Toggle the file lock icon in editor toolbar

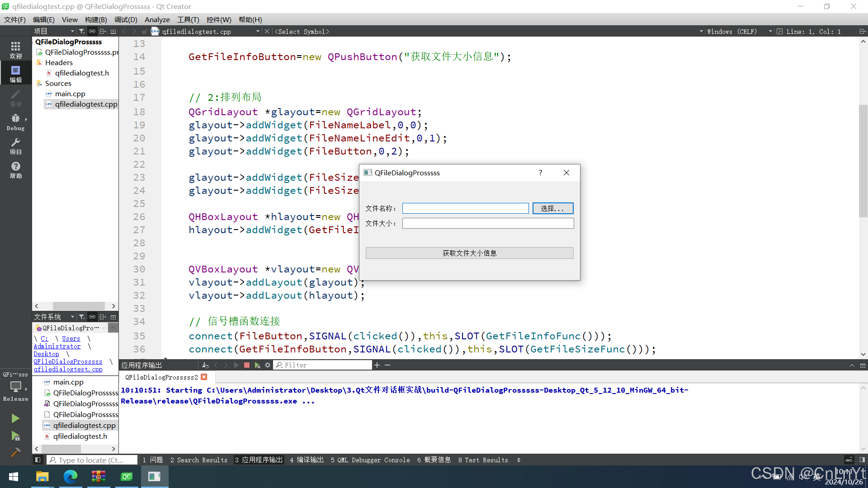[x=145, y=32]
